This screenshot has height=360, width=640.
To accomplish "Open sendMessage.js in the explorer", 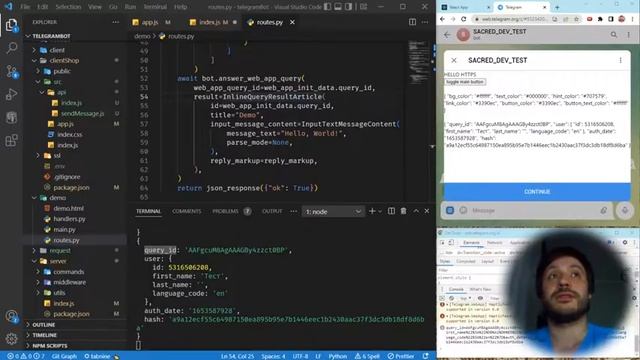I will point(82,113).
